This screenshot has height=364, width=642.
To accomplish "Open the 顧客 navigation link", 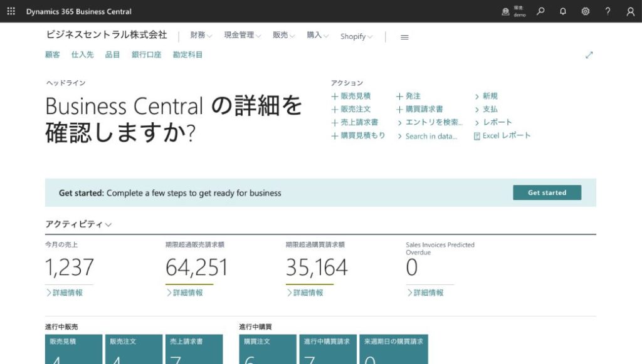I will click(x=53, y=55).
